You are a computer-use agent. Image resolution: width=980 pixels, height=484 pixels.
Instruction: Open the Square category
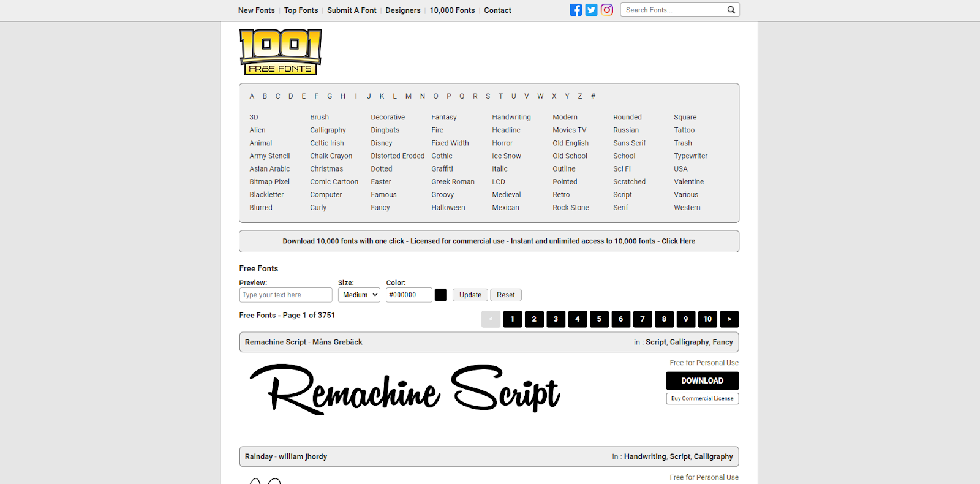685,117
